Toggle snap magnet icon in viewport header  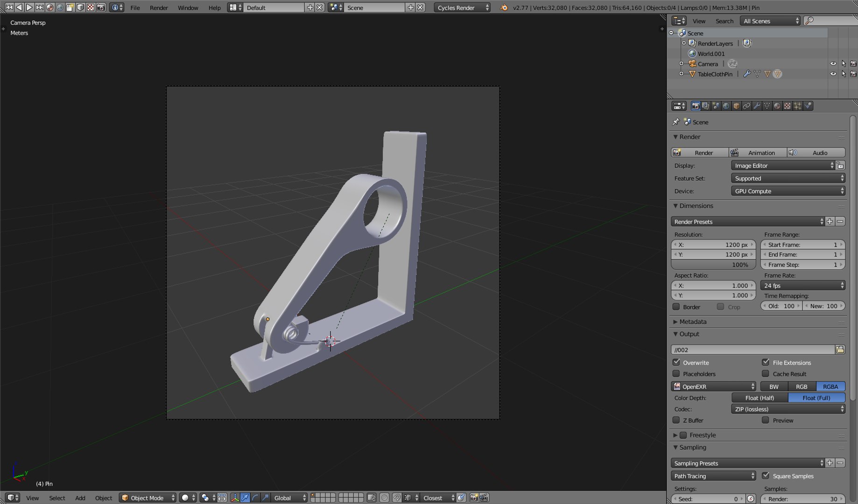click(397, 498)
